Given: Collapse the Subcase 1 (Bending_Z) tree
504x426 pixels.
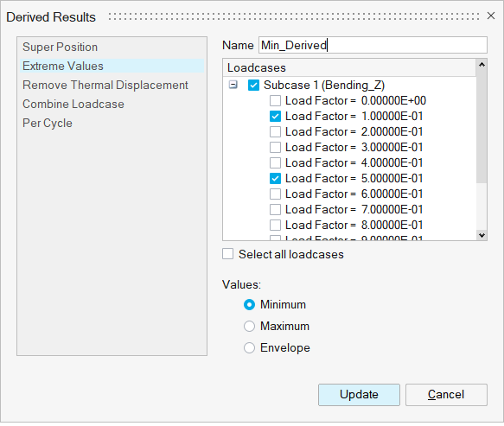Looking at the screenshot, I should click(x=233, y=85).
